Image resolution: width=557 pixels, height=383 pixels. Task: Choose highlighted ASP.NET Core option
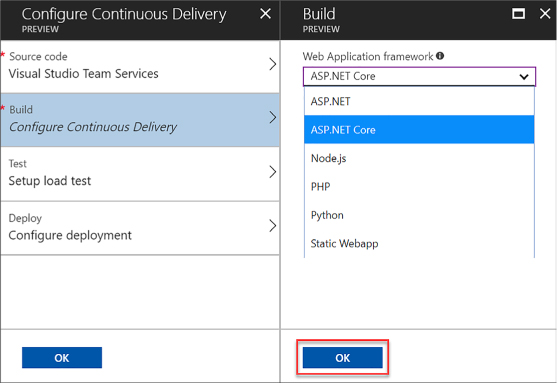419,129
